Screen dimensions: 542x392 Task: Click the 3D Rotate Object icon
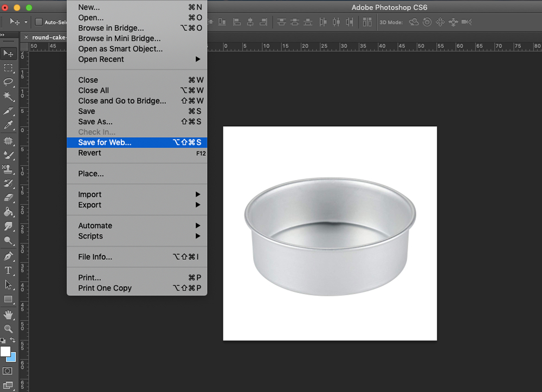click(x=414, y=22)
